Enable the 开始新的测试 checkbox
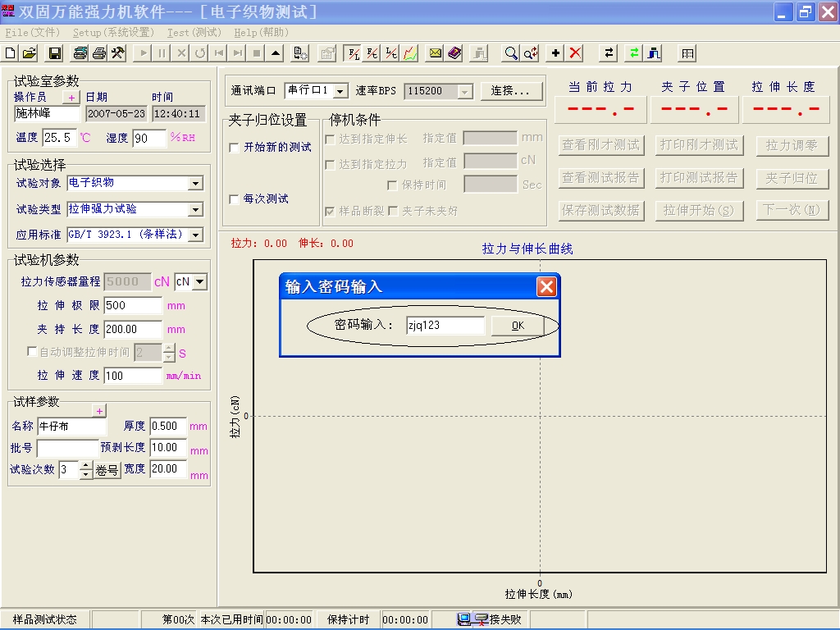840x630 pixels. (x=235, y=148)
